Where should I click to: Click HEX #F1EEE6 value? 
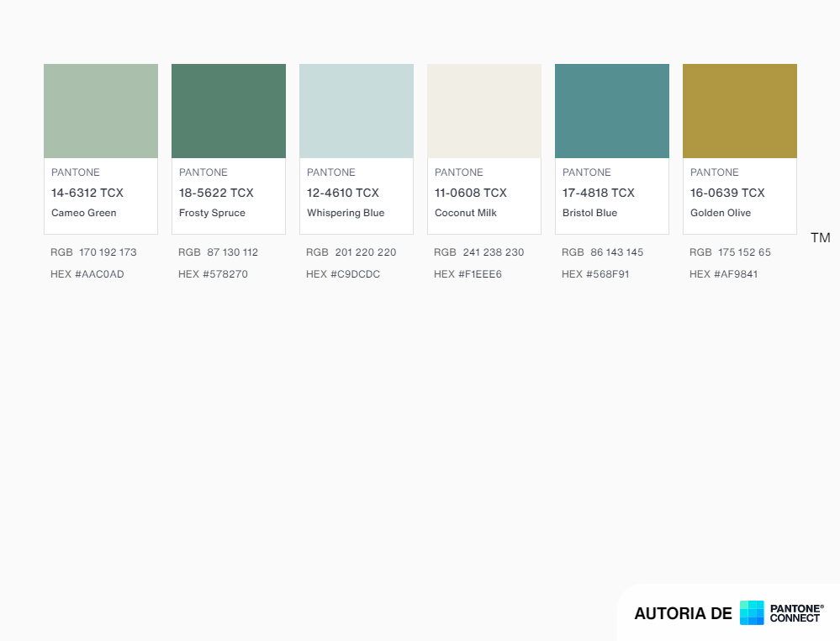468,274
